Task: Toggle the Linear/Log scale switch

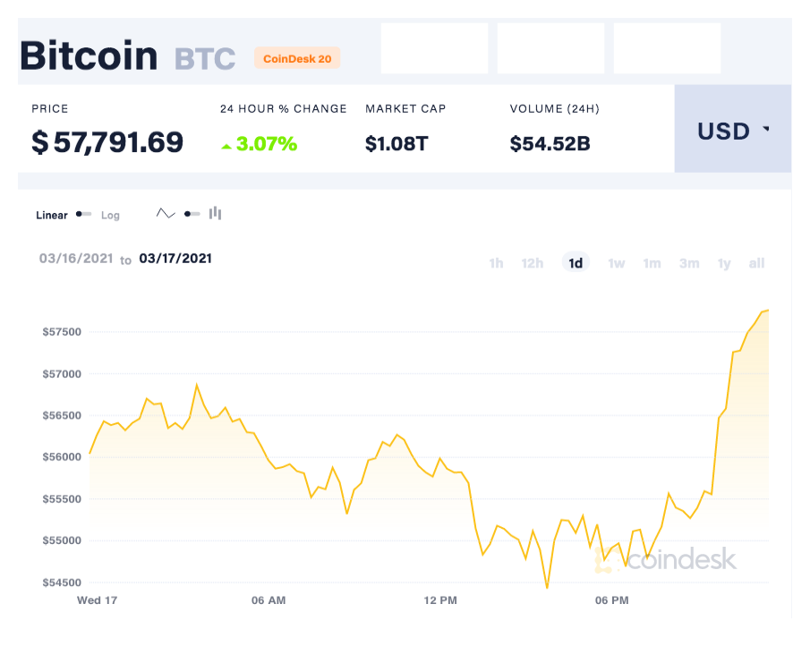Action: pos(84,214)
